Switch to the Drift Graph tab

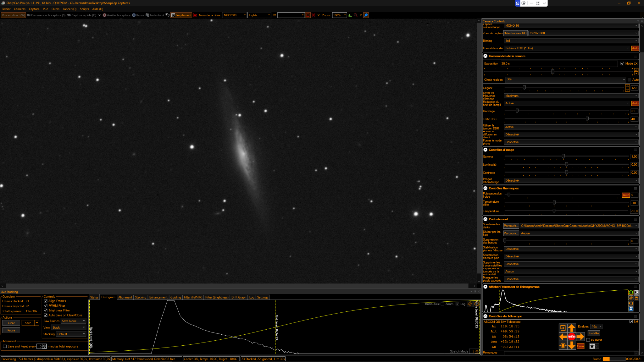click(239, 298)
